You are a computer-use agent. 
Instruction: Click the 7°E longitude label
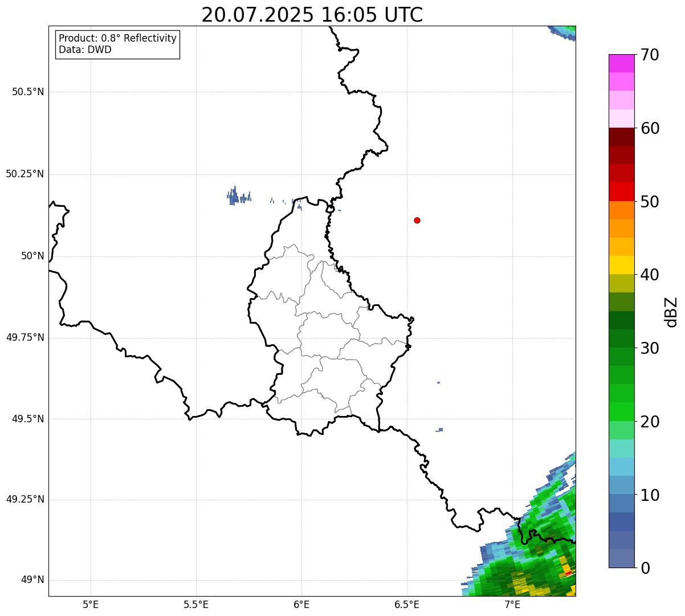(512, 605)
